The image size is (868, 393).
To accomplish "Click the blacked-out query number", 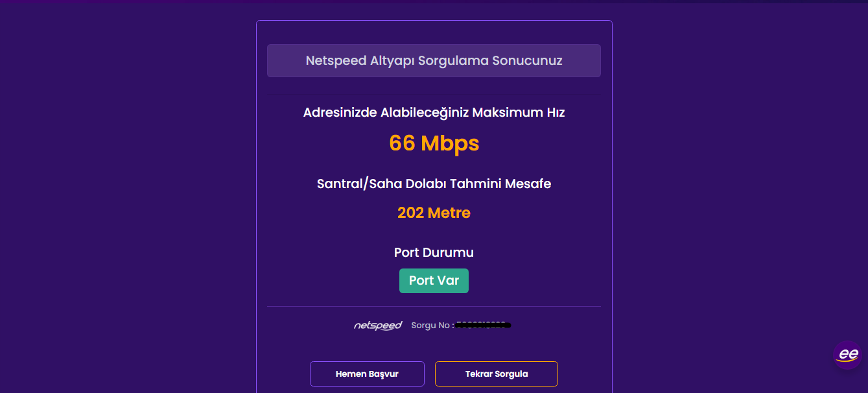I will [483, 325].
